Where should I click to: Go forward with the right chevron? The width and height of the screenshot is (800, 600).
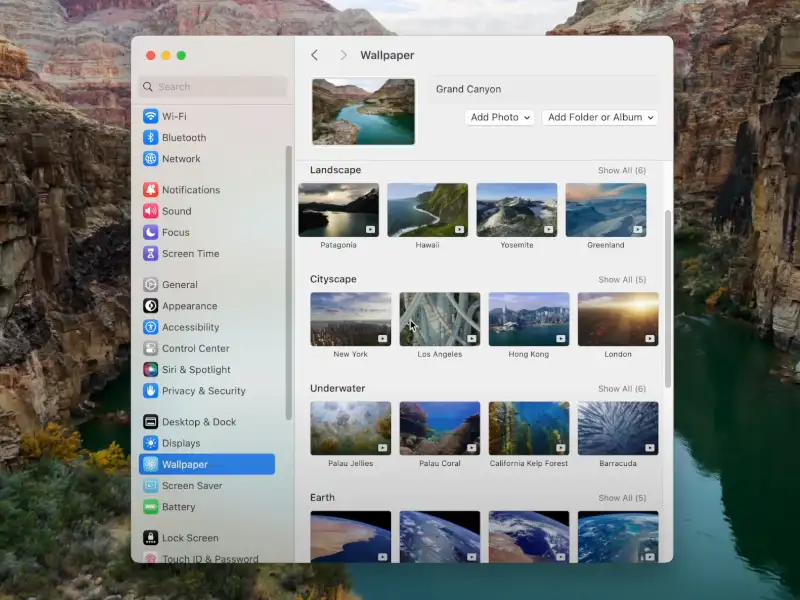343,55
